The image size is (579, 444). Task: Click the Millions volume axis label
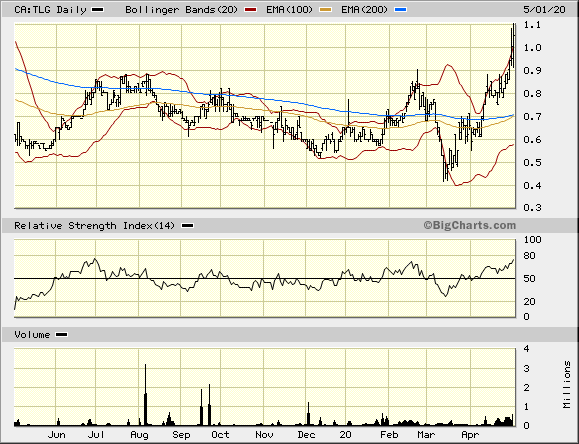[x=567, y=385]
